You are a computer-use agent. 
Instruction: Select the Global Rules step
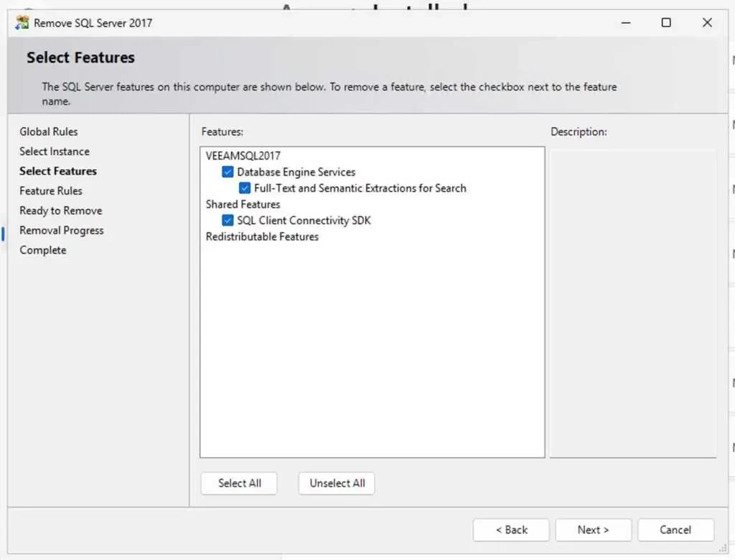coord(49,132)
